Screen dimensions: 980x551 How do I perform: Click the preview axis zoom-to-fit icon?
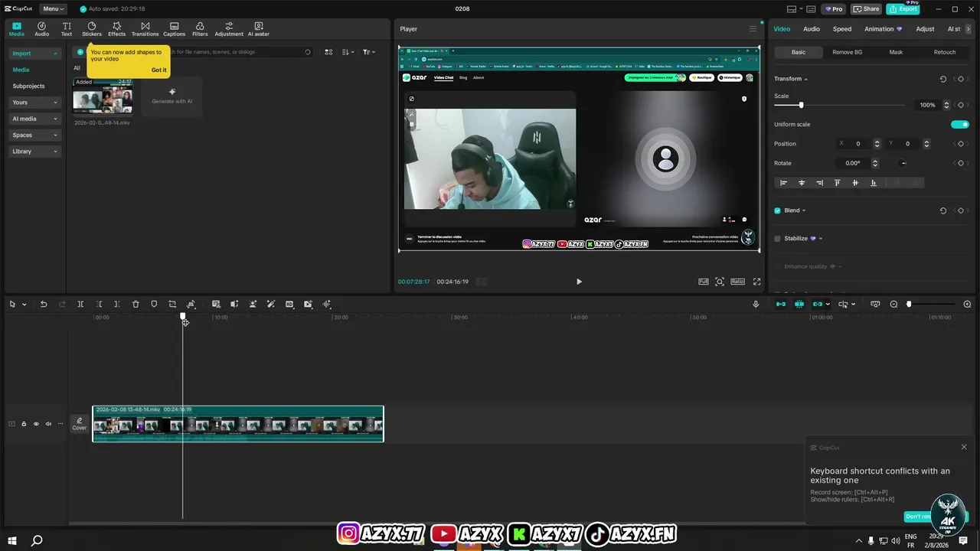coord(875,304)
